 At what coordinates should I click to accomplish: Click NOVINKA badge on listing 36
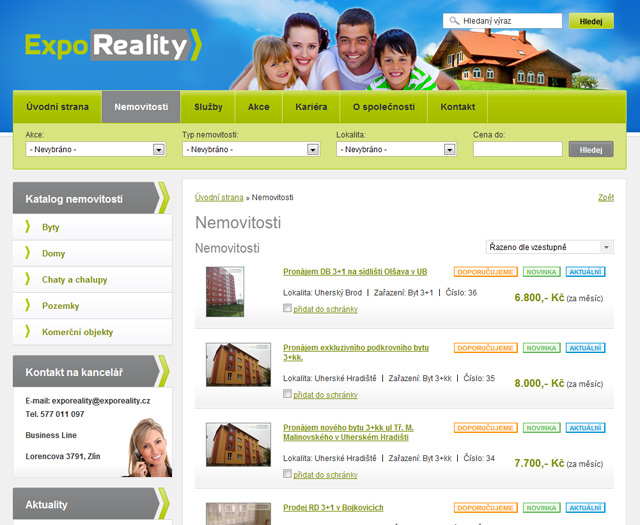542,272
